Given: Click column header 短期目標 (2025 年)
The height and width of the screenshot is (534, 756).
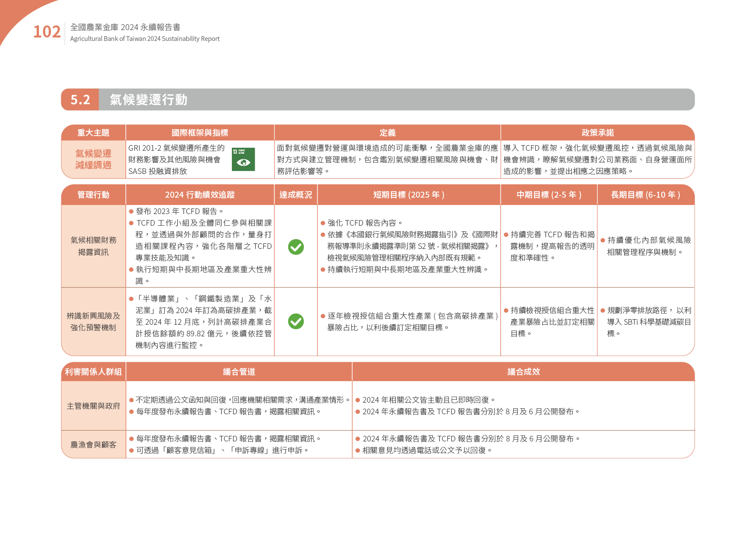Looking at the screenshot, I should click(409, 195).
